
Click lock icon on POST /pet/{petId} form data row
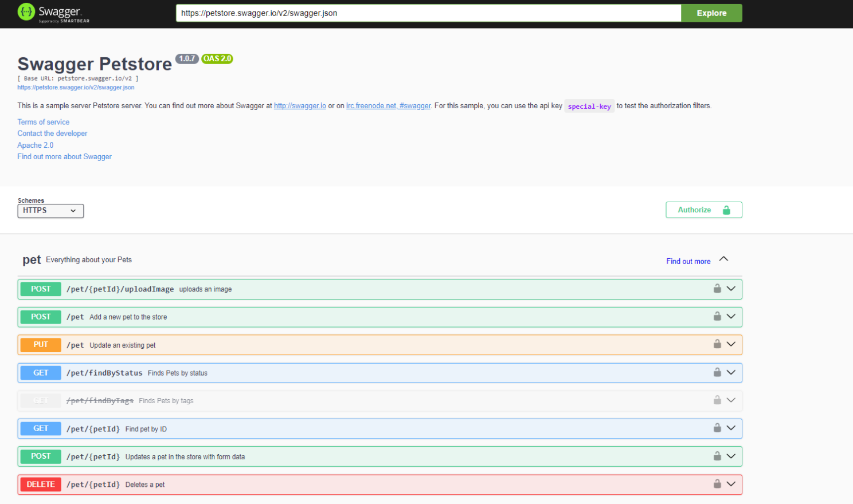[x=717, y=455]
